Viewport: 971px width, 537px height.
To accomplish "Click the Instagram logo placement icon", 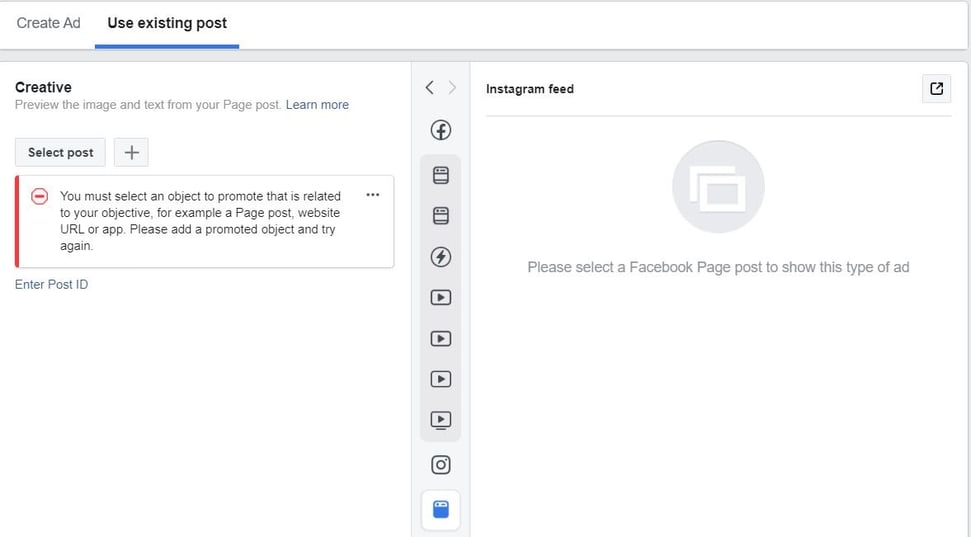I will (x=440, y=465).
